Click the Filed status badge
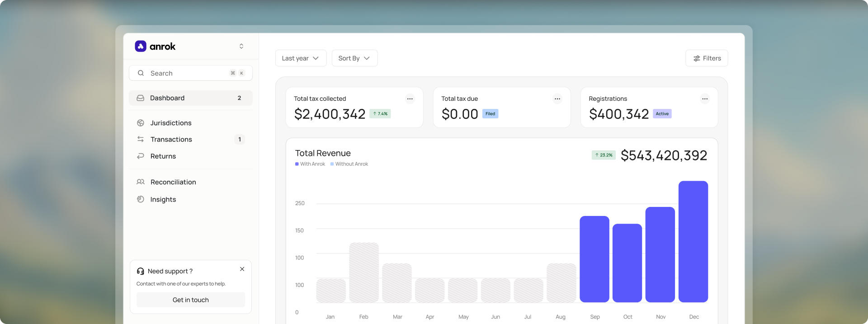The width and height of the screenshot is (868, 324). pyautogui.click(x=491, y=114)
